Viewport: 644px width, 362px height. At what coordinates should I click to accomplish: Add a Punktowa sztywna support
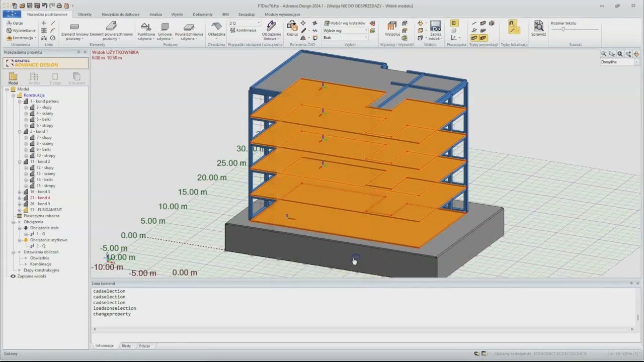pos(146,31)
